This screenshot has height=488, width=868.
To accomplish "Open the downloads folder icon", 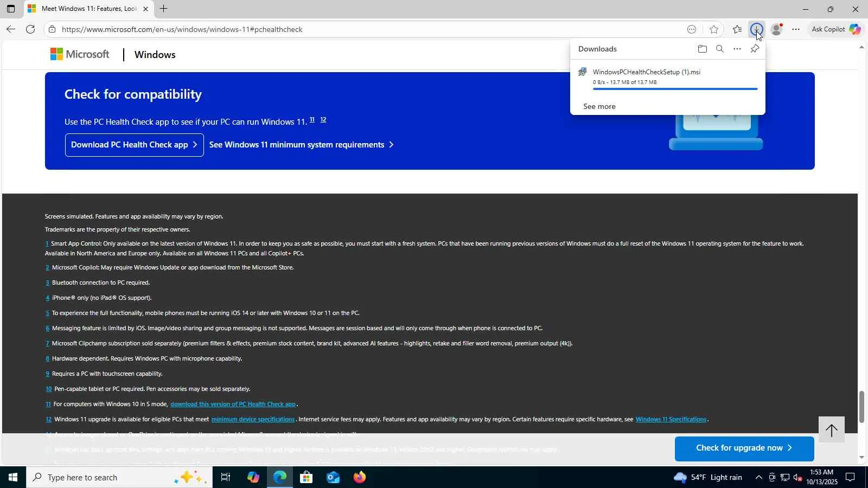I will (x=703, y=49).
